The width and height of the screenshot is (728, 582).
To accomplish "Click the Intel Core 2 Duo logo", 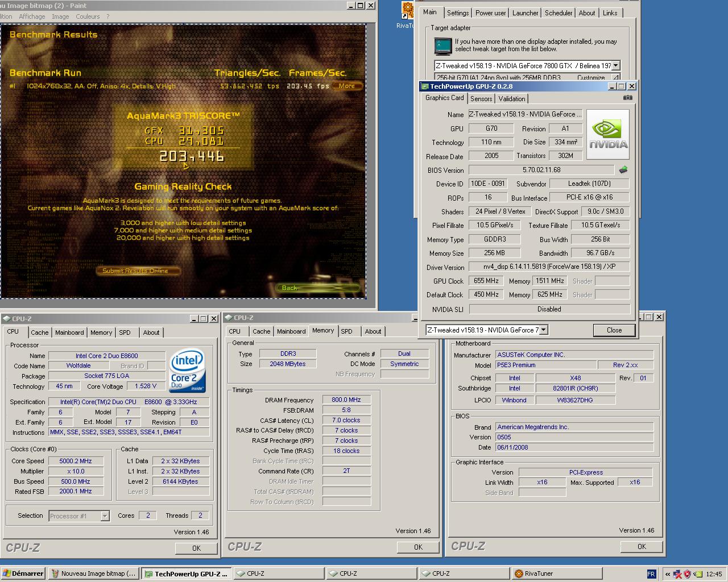I will click(188, 372).
